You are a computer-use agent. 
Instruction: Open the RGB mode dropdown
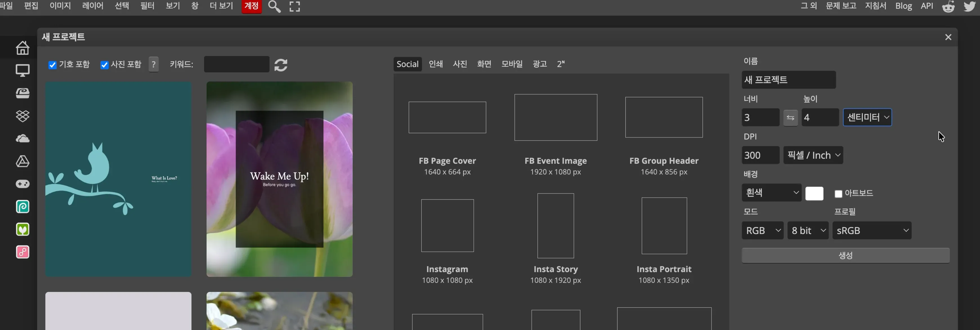tap(762, 230)
